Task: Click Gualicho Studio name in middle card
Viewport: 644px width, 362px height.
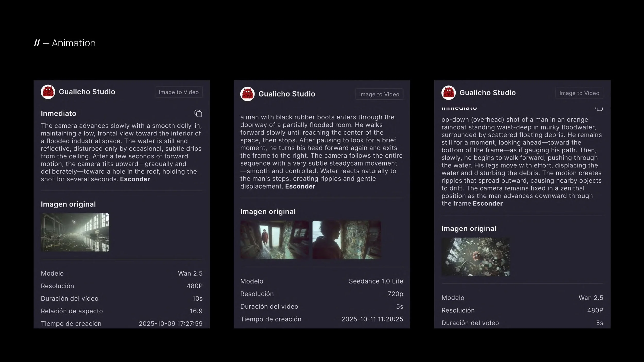Action: click(x=286, y=94)
